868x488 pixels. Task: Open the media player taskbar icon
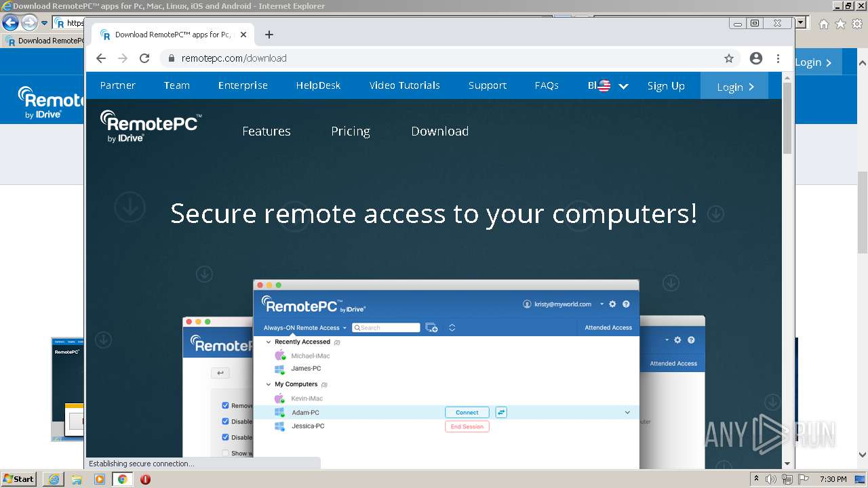[x=100, y=479]
